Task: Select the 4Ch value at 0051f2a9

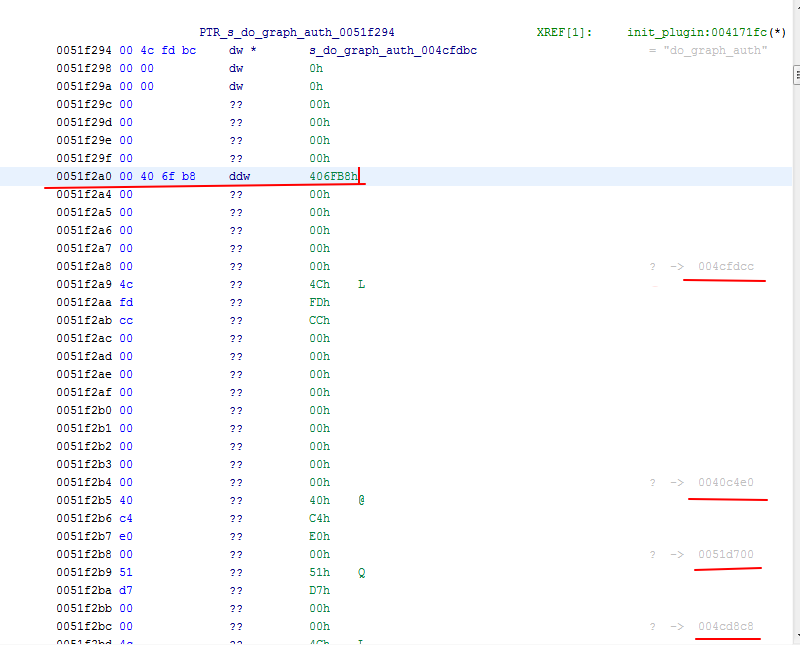Action: (320, 284)
